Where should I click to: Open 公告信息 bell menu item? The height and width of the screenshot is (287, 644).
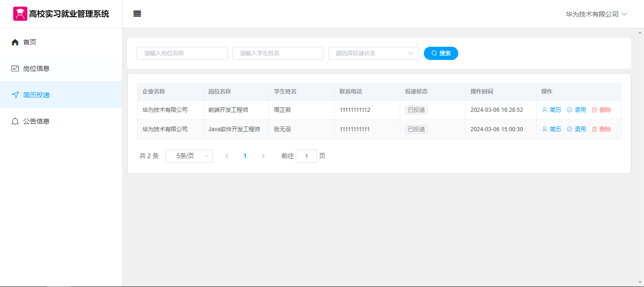pyautogui.click(x=36, y=121)
